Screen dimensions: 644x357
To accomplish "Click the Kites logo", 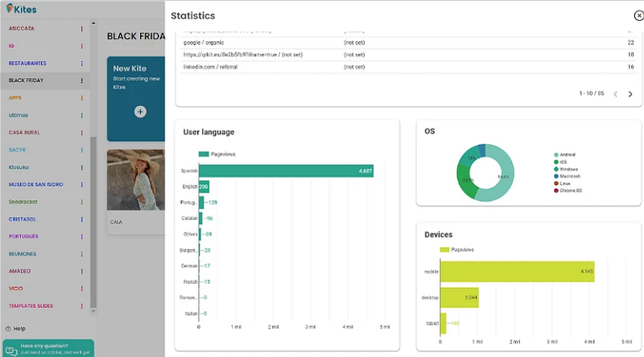I will (x=22, y=9).
